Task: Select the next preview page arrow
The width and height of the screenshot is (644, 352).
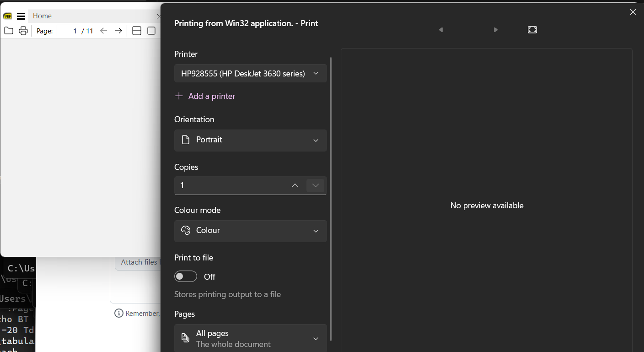Action: [495, 29]
